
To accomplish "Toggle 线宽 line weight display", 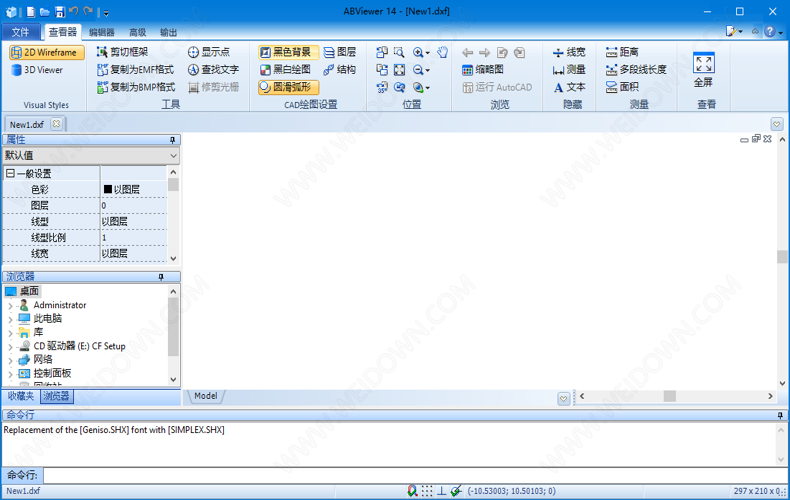I will 569,52.
